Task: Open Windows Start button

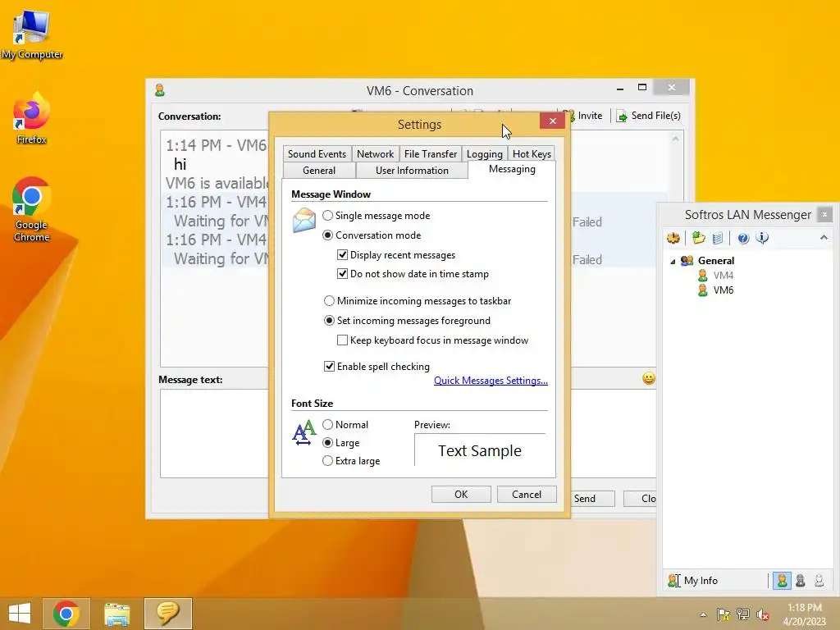Action: 20,614
